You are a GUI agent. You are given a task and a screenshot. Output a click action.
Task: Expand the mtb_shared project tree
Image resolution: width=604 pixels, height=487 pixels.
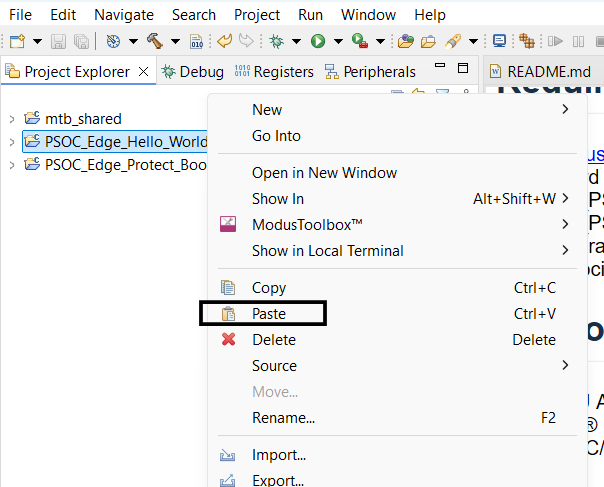[x=10, y=118]
